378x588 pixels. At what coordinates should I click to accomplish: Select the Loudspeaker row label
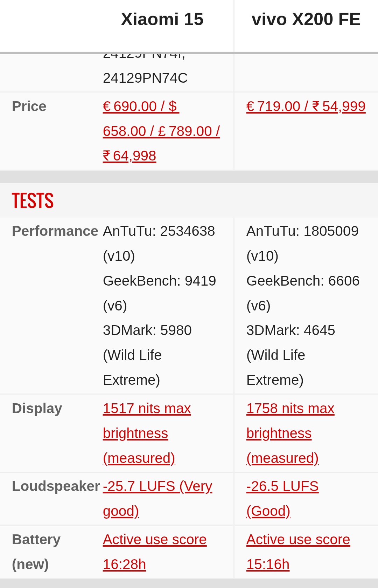pyautogui.click(x=56, y=486)
